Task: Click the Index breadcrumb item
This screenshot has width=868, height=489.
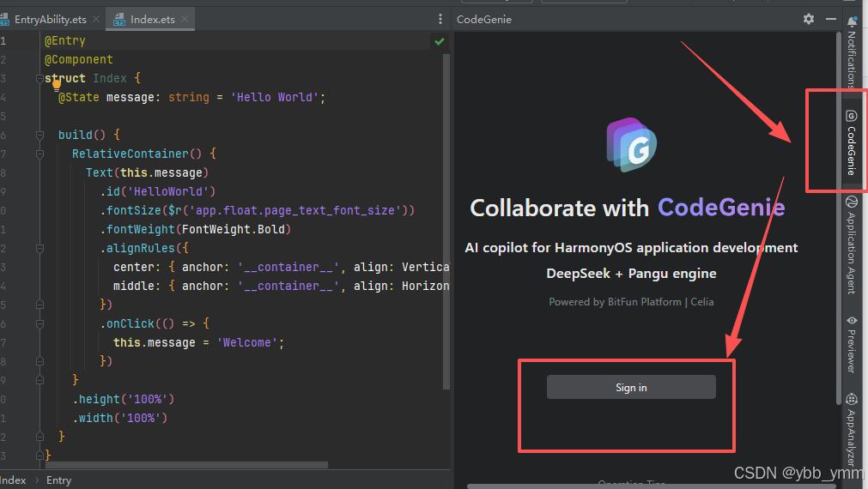Action: [x=13, y=480]
